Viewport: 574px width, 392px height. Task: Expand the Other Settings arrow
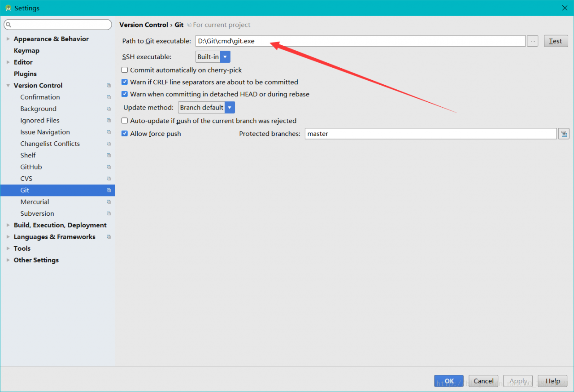click(8, 260)
